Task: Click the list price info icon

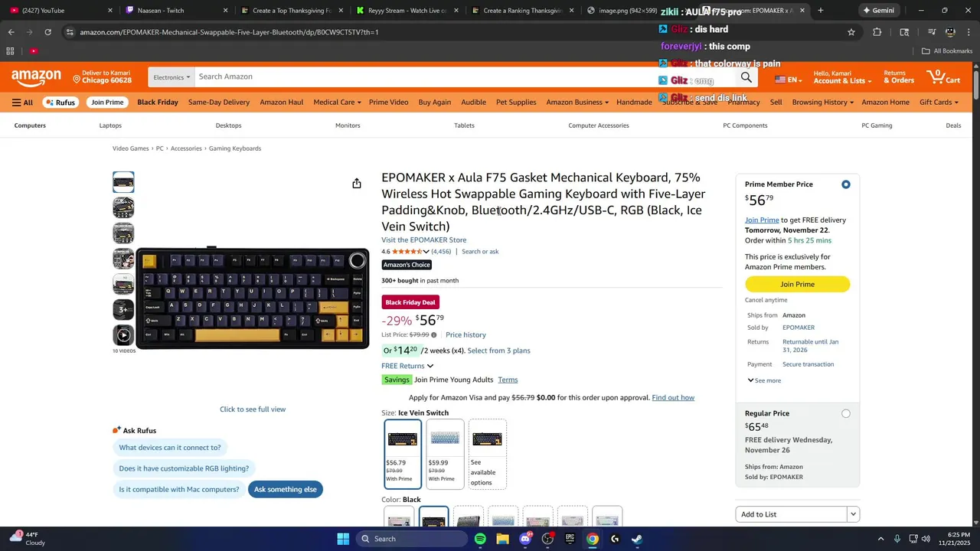Action: [x=433, y=335]
